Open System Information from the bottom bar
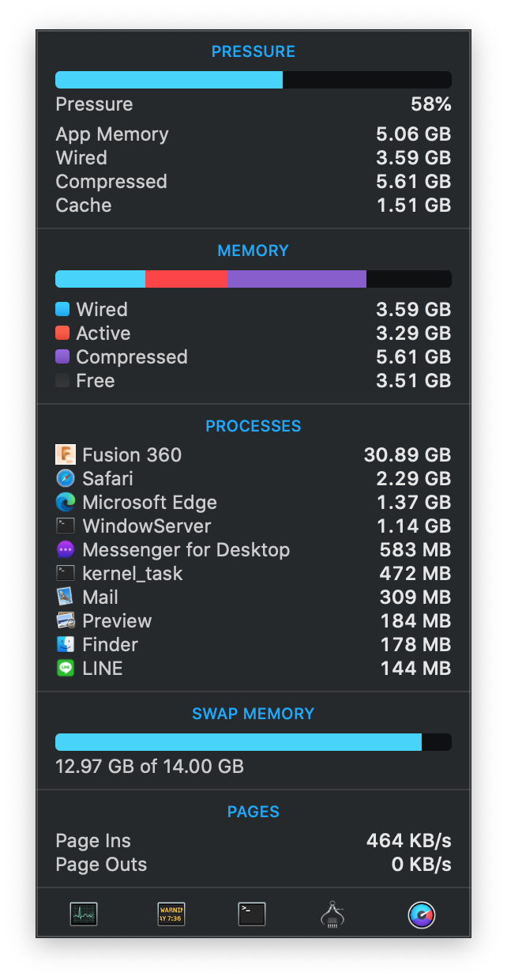507x980 pixels. (332, 914)
